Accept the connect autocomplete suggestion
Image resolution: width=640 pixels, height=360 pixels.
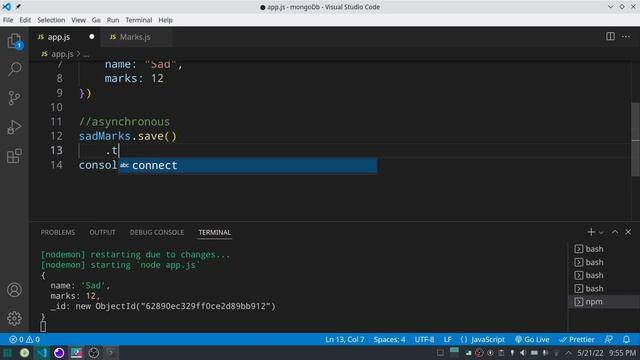tap(248, 165)
